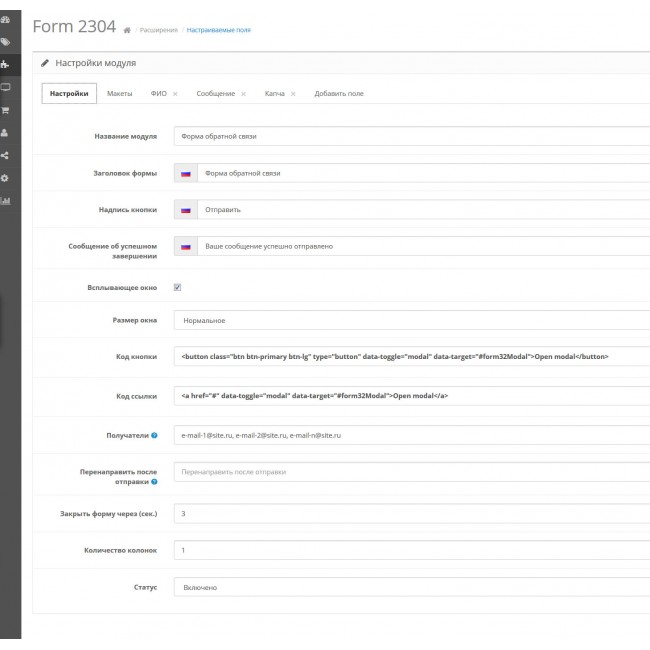
Task: Click the Reports bar chart icon
Action: [6, 200]
